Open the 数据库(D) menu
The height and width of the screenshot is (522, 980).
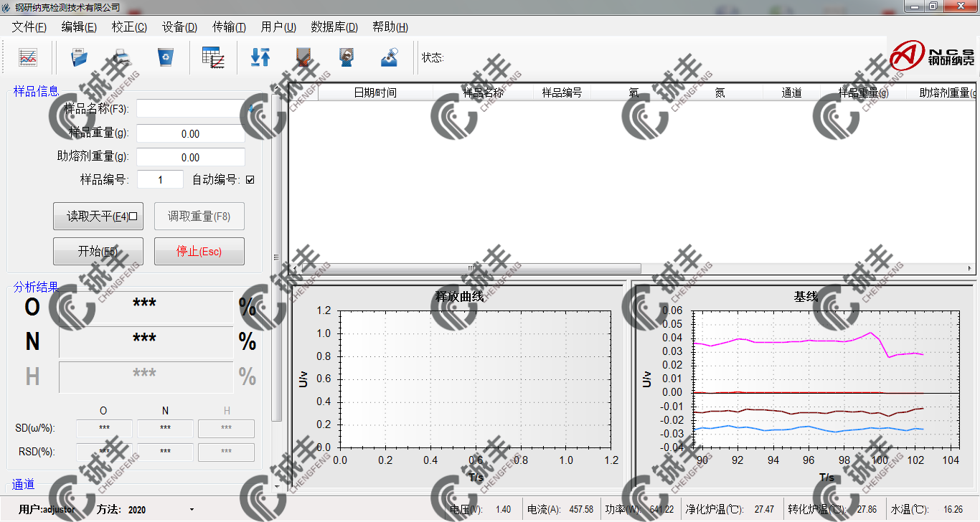pyautogui.click(x=334, y=27)
